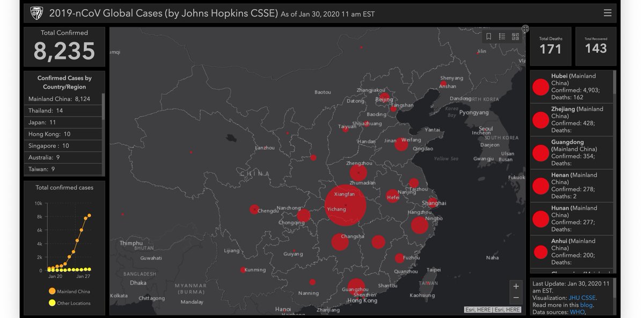Click the Last Update Jan 30 text
The height and width of the screenshot is (318, 644).
[571, 287]
